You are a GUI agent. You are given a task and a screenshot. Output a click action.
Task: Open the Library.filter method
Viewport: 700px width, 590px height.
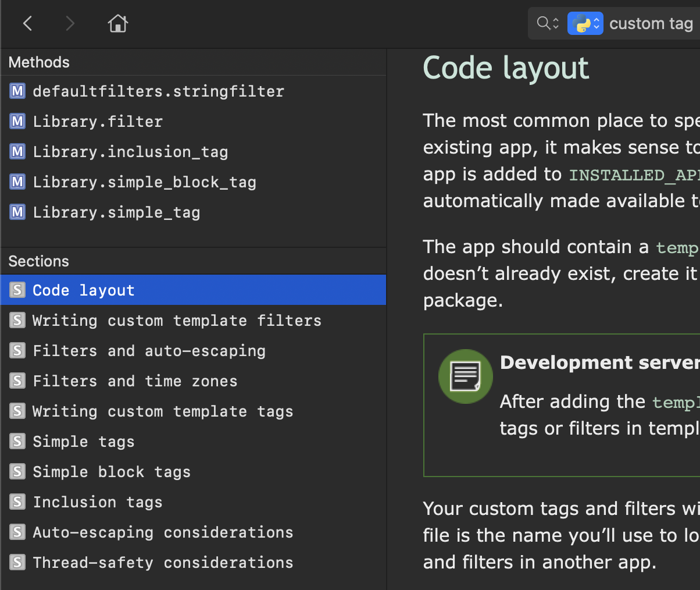coord(98,122)
